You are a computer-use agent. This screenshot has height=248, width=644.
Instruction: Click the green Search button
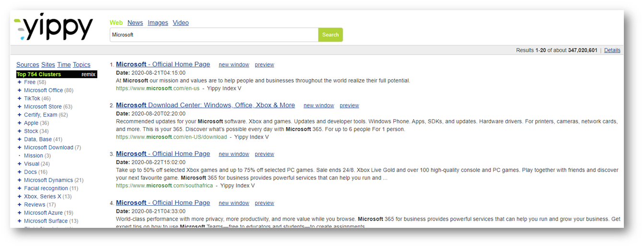[x=330, y=35]
